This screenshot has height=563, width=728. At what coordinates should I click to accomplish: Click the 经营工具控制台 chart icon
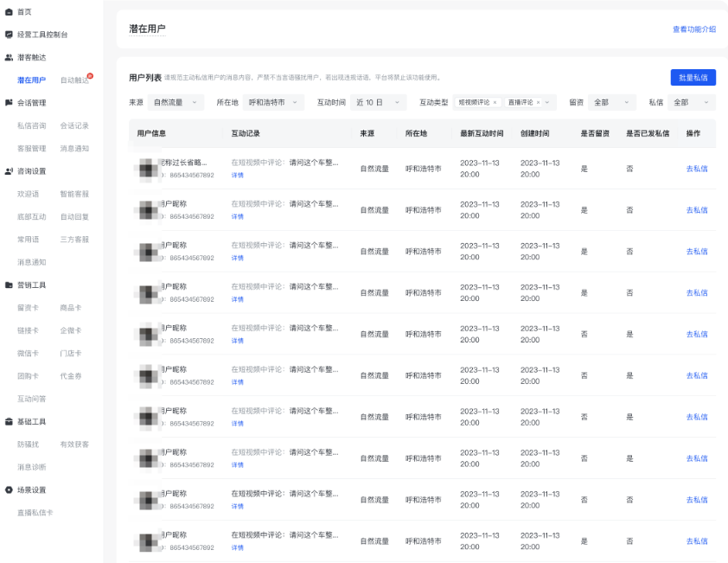click(9, 35)
